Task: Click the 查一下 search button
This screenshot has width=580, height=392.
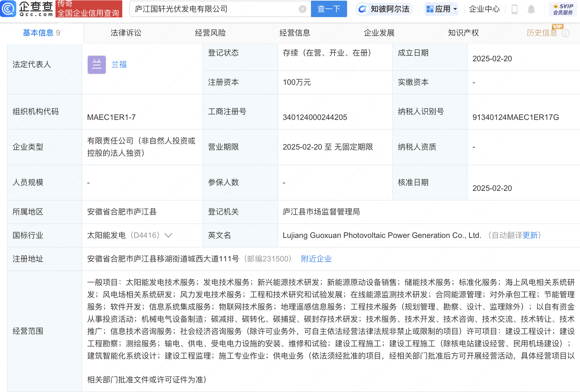Action: coord(329,9)
